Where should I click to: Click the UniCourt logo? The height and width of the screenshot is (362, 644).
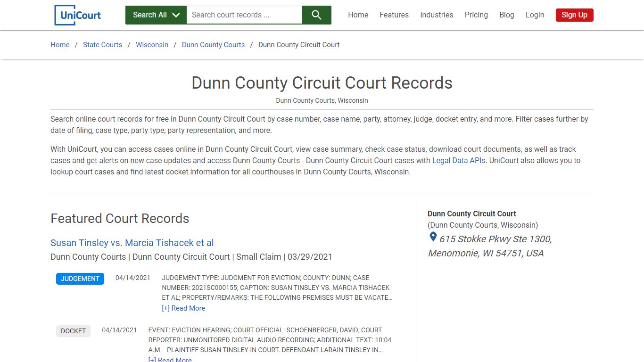78,15
